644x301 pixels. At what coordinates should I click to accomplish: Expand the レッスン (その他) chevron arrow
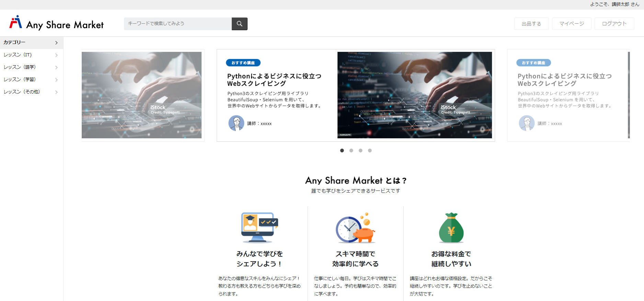(x=56, y=92)
